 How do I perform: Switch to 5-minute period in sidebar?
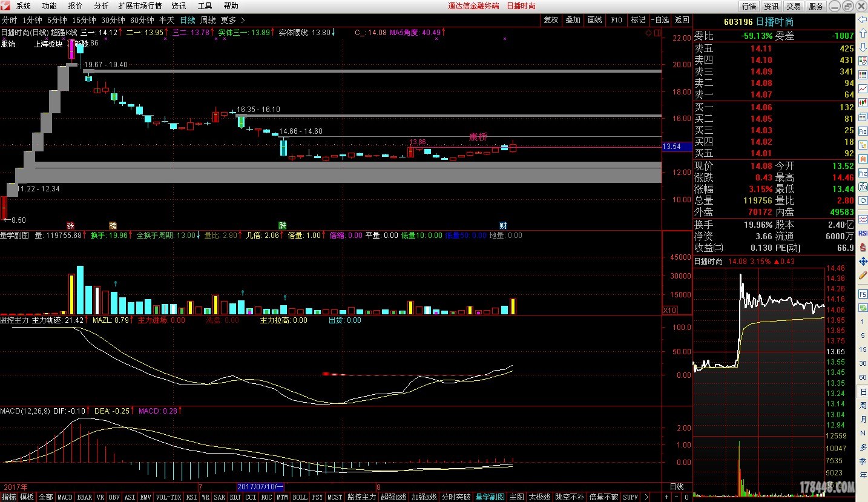863,335
